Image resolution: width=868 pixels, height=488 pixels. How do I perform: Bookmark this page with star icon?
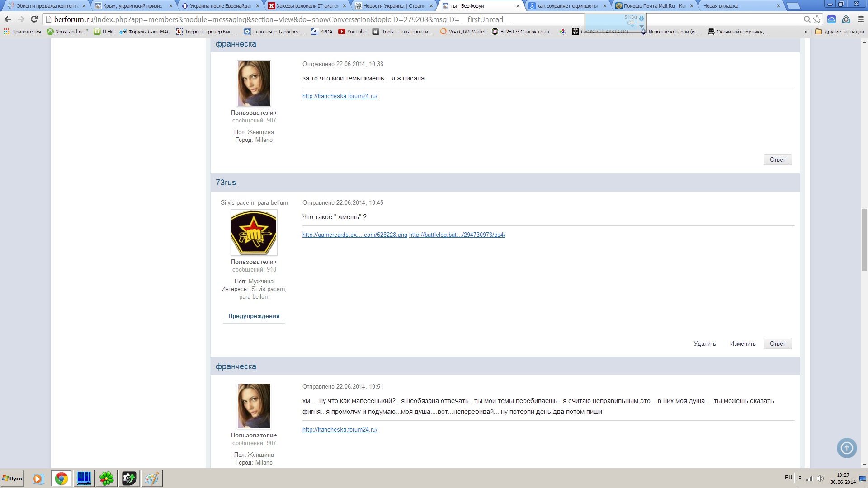coord(817,19)
